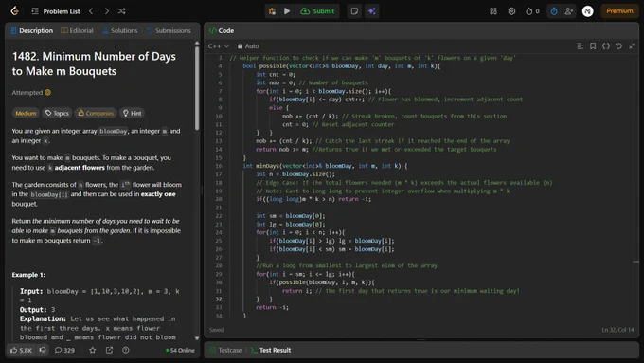644x363 pixels.
Task: Click the scroll up arrow of description panel
Action: [x=197, y=43]
